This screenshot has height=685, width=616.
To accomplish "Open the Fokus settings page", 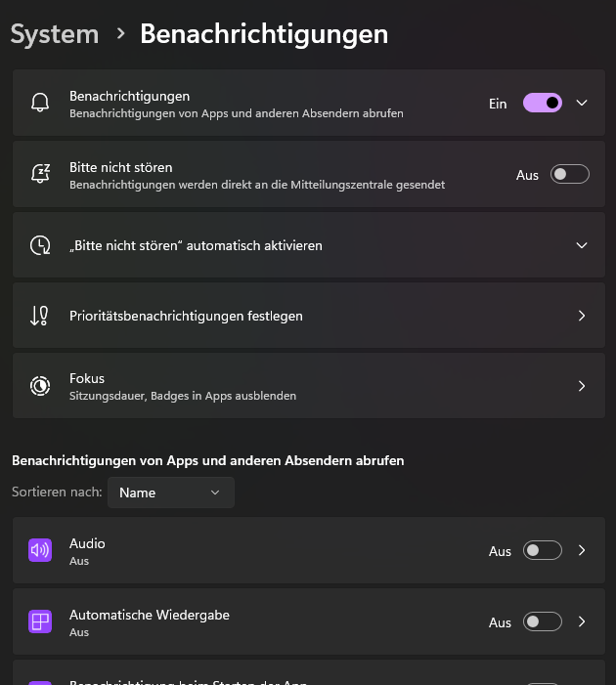I will pyautogui.click(x=582, y=386).
